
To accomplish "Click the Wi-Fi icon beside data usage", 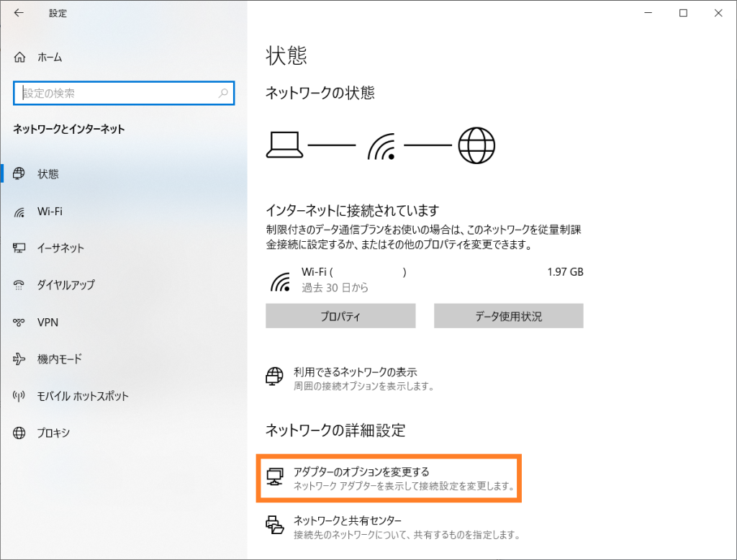I will coord(280,281).
